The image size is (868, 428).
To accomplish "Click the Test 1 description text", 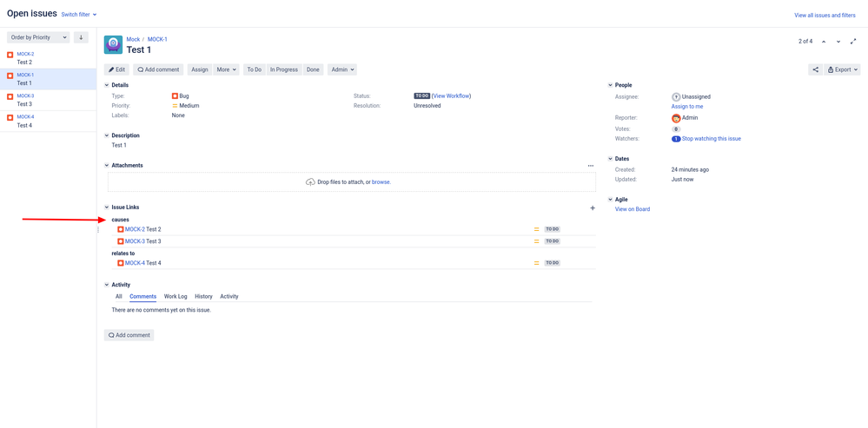I will click(119, 146).
